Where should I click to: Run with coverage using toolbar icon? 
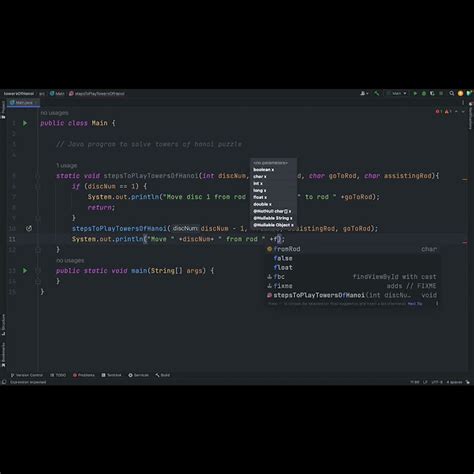pos(432,93)
